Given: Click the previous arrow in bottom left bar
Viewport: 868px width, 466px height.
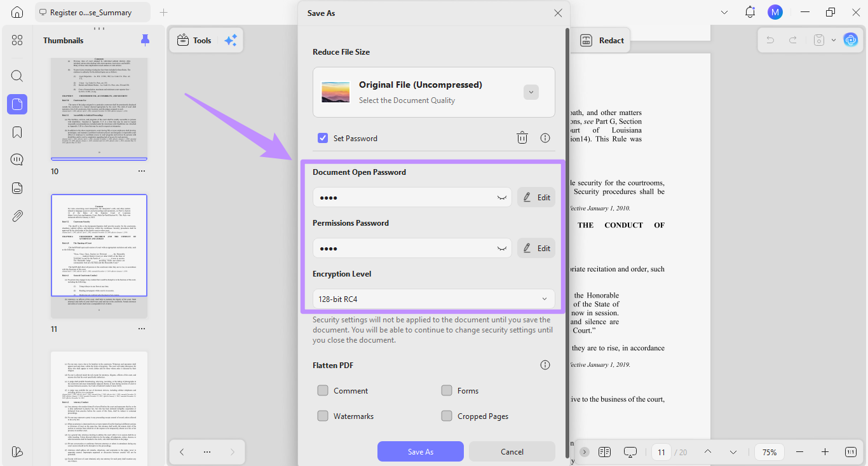Looking at the screenshot, I should tap(182, 452).
